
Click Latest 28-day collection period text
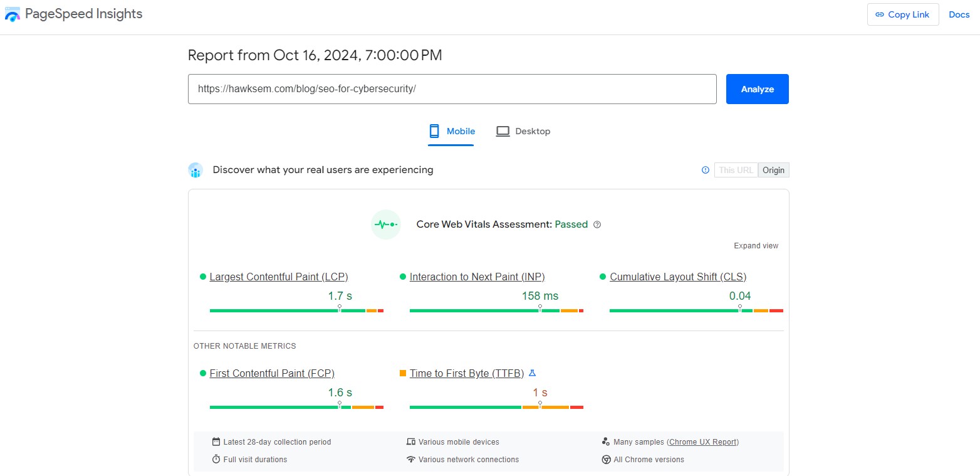(277, 442)
